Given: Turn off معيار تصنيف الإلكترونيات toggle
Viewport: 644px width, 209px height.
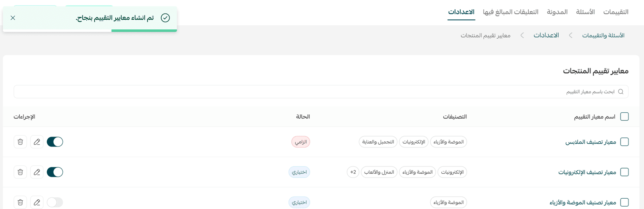Looking at the screenshot, I should pos(55,172).
